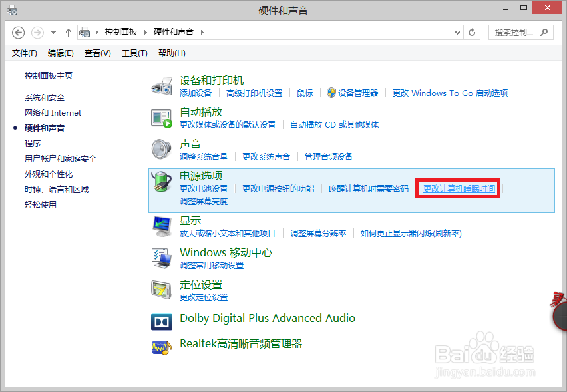Click the shield icon beside 设备管理器

pyautogui.click(x=331, y=93)
